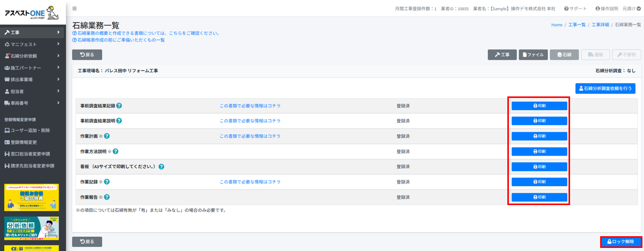The image size is (644, 251).
Task: Switch to the ファイル tab button
Action: click(533, 55)
